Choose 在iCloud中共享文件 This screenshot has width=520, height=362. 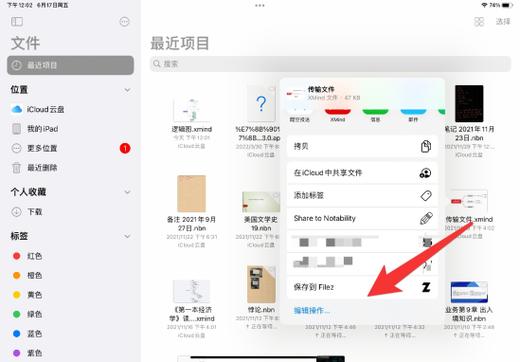coord(362,173)
